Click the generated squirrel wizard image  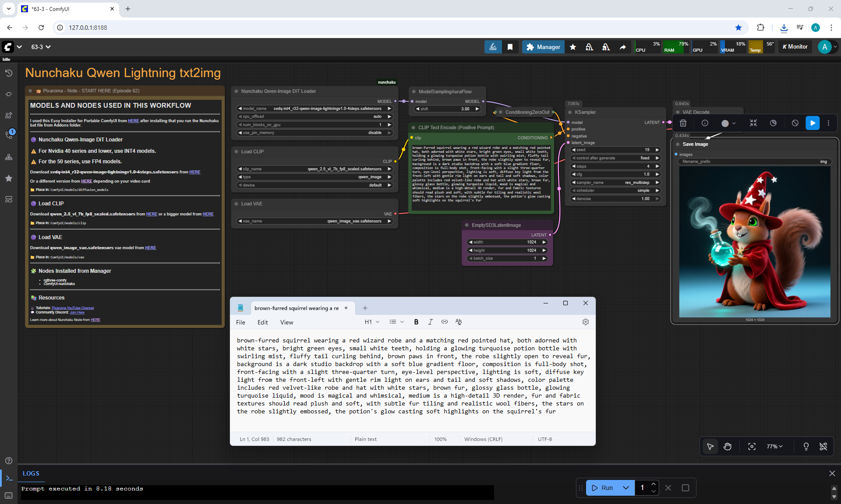754,242
